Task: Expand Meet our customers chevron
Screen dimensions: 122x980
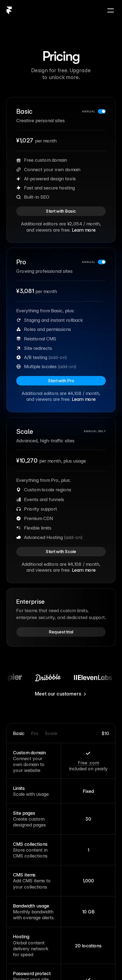Action: (x=85, y=694)
